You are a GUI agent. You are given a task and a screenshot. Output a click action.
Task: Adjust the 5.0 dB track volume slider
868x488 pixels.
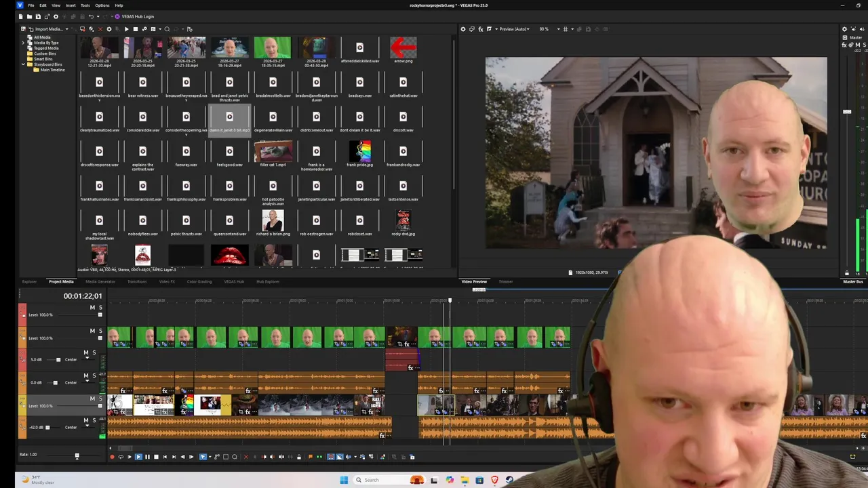(x=58, y=359)
